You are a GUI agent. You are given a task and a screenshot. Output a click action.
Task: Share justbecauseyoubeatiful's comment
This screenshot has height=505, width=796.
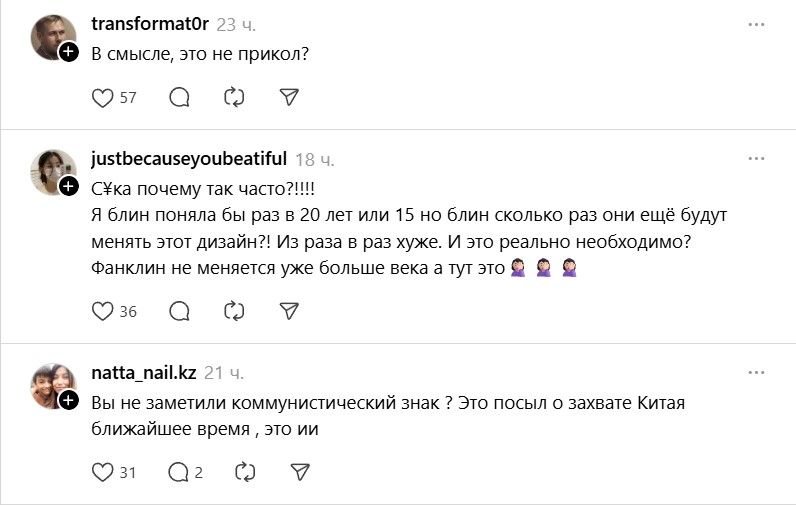point(288,311)
